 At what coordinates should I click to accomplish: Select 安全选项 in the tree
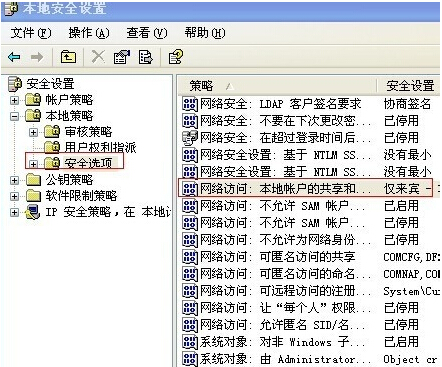point(88,163)
